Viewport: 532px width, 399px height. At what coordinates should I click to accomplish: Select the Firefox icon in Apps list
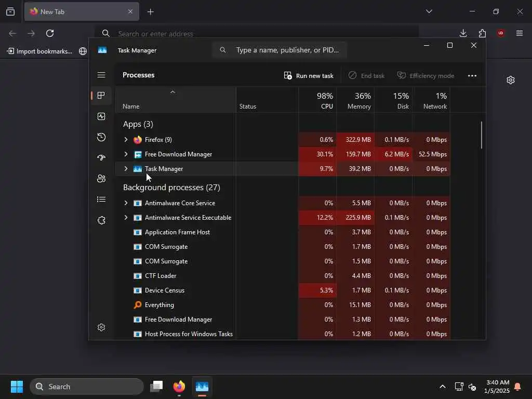click(x=137, y=140)
